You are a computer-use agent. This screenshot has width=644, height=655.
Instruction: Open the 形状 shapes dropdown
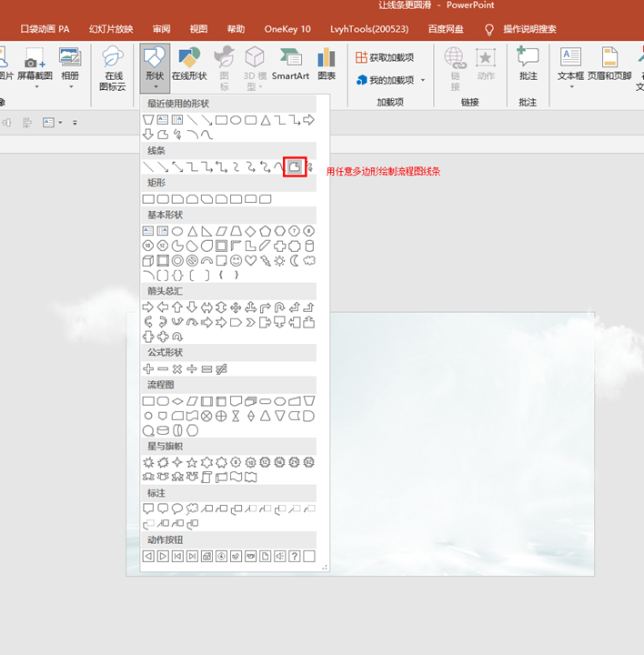tap(155, 68)
